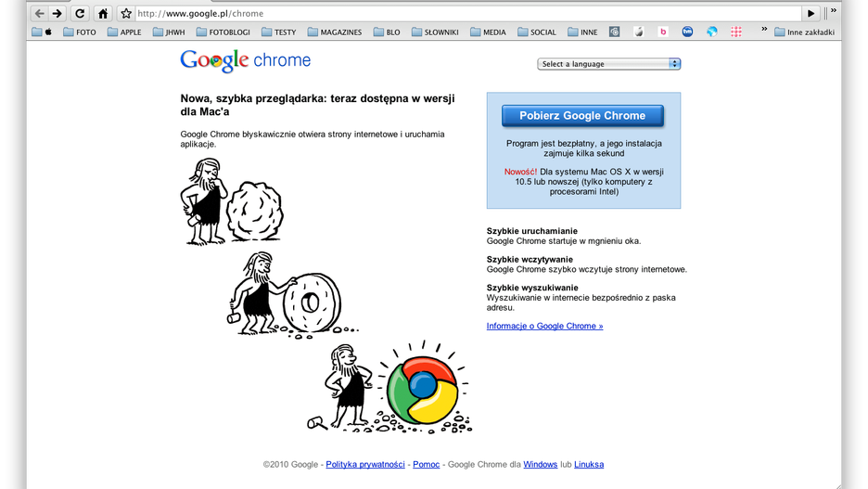Viewport: 868px width, 489px height.
Task: Open the pink dotted grid bookmark
Action: click(735, 32)
